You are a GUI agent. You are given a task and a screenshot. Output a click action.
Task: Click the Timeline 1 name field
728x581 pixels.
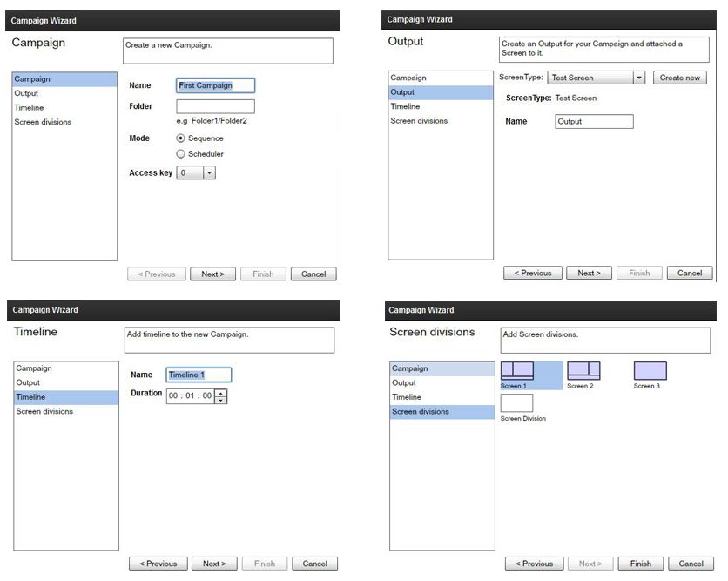[x=199, y=375]
